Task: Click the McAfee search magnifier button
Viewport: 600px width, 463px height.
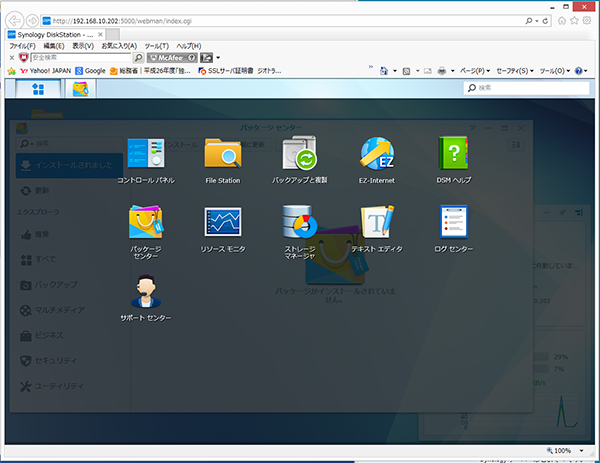Action: (x=139, y=58)
